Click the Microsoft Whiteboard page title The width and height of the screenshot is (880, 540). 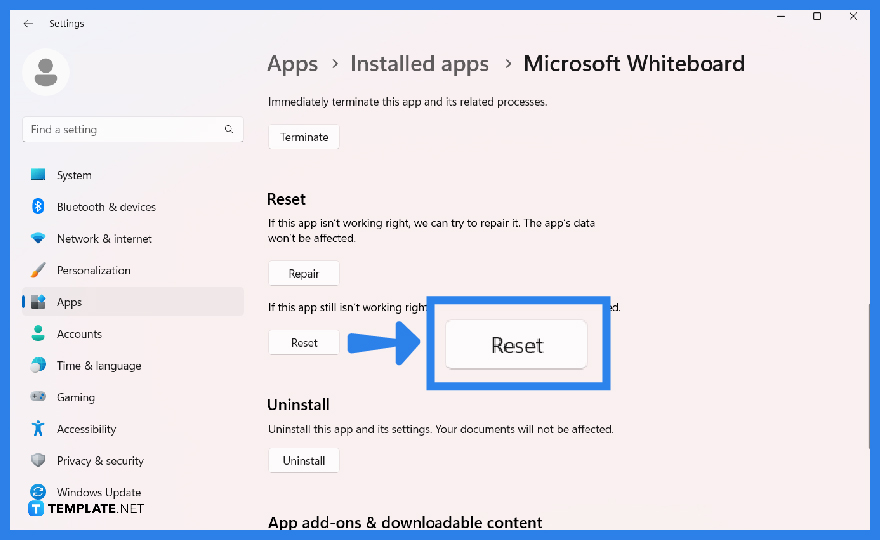point(634,64)
